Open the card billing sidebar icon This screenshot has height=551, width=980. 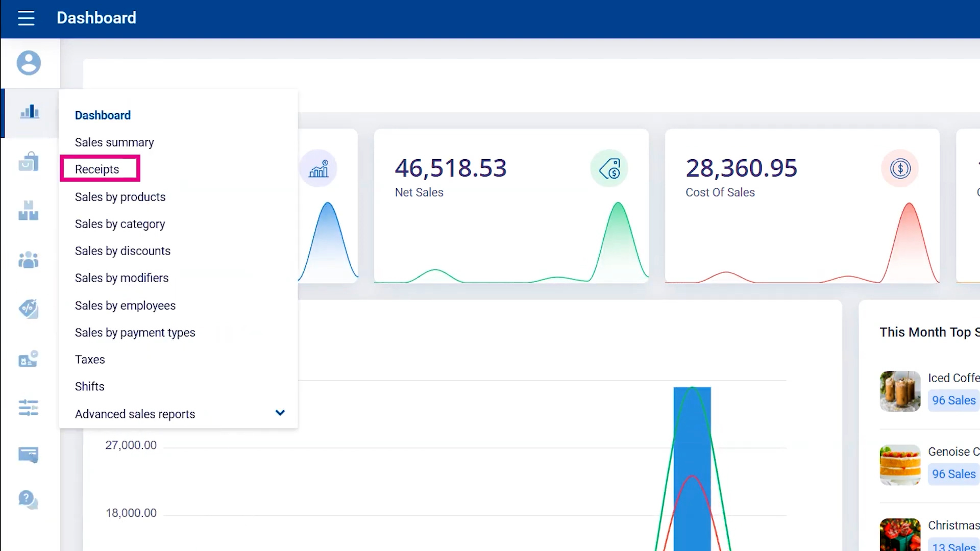click(x=29, y=454)
